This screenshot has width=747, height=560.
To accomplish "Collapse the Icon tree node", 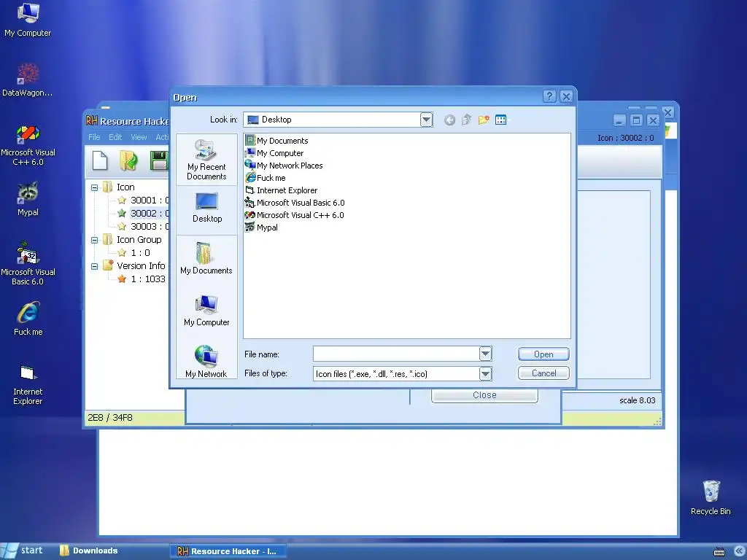I will (94, 187).
